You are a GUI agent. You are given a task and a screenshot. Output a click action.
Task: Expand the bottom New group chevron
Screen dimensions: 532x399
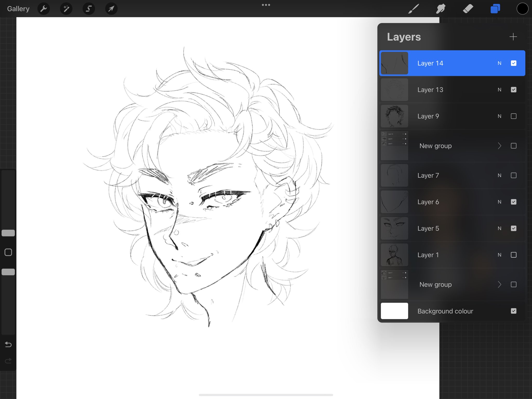[x=499, y=285]
